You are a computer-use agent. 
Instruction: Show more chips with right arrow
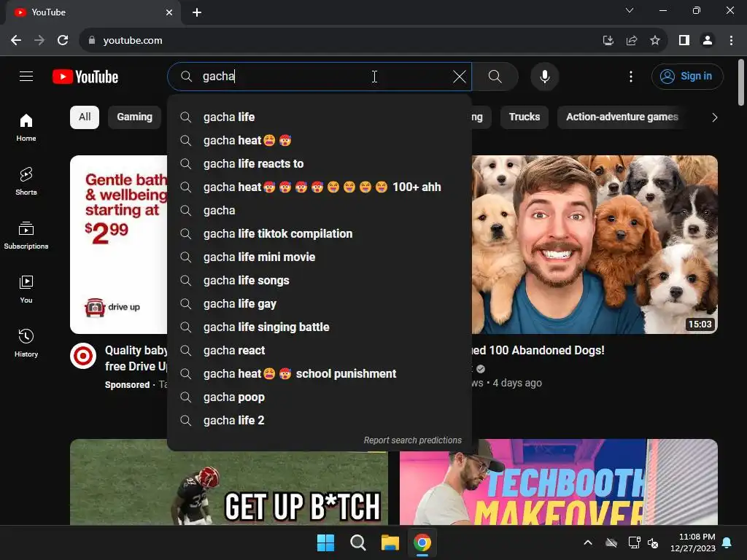point(714,117)
